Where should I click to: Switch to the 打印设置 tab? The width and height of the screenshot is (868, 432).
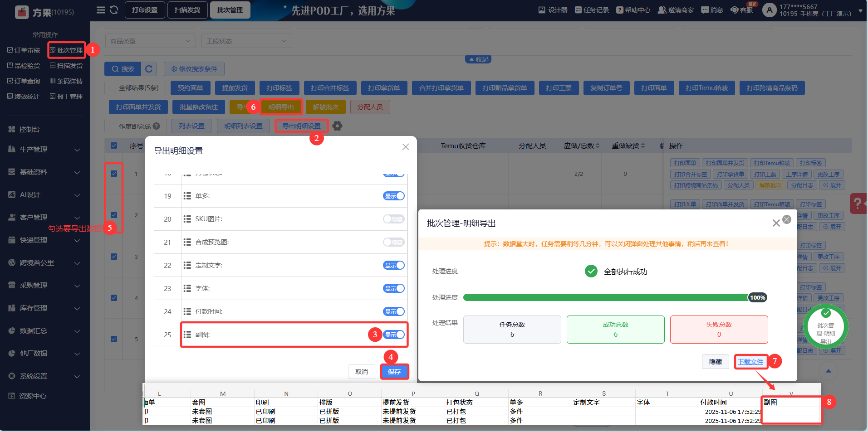(145, 10)
